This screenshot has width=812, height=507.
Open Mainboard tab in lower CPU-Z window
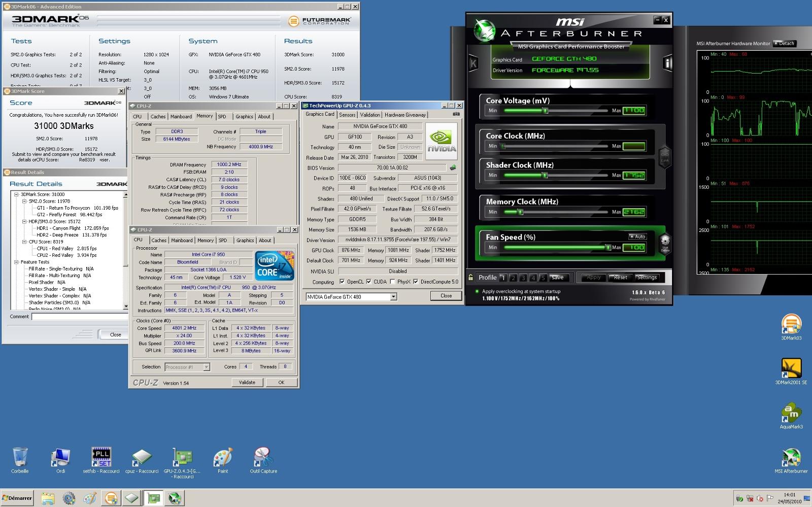coord(182,241)
